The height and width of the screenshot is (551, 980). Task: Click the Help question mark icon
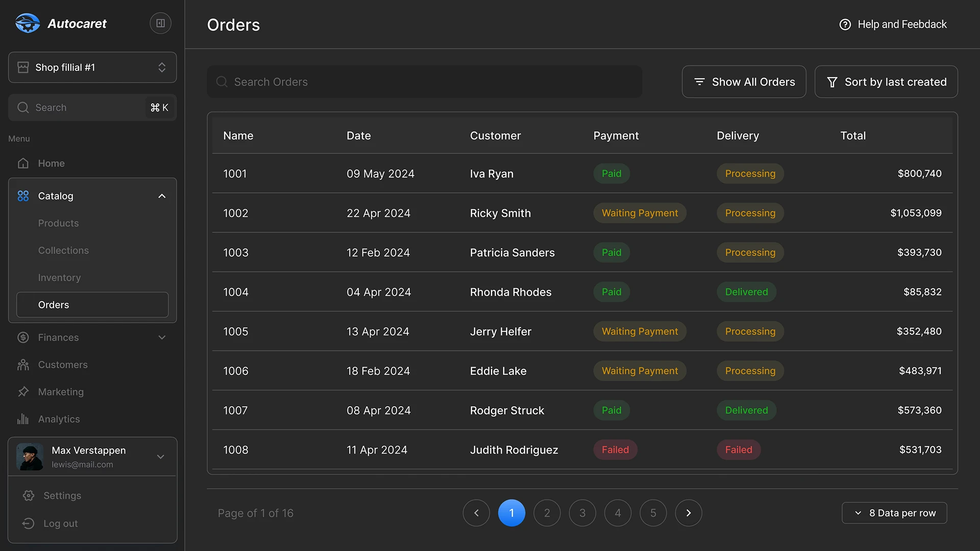click(x=845, y=24)
